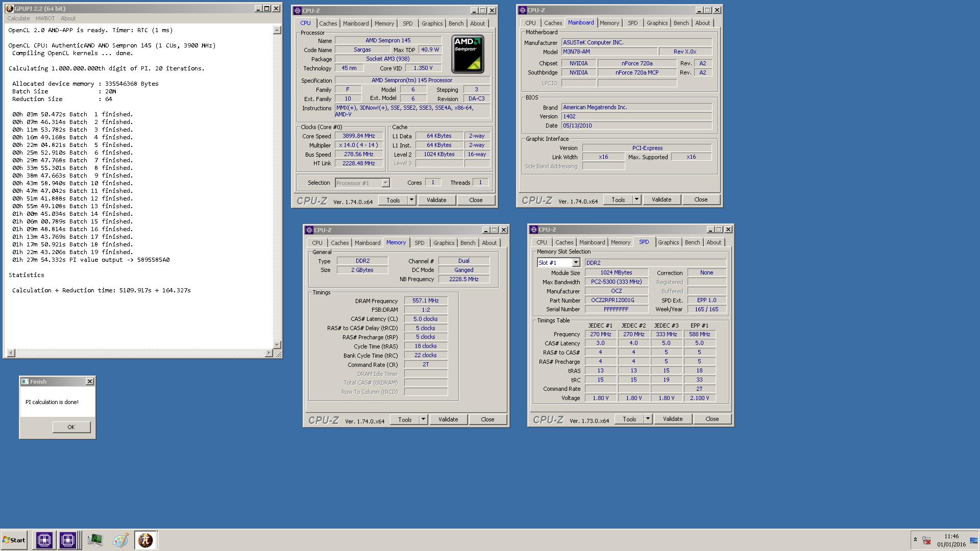Click Tools button in CPU window
This screenshot has height=551, width=980.
pos(393,200)
